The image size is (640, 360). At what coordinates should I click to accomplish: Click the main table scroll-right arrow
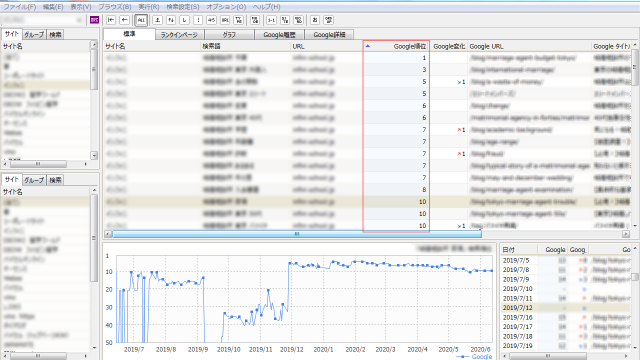(626, 234)
